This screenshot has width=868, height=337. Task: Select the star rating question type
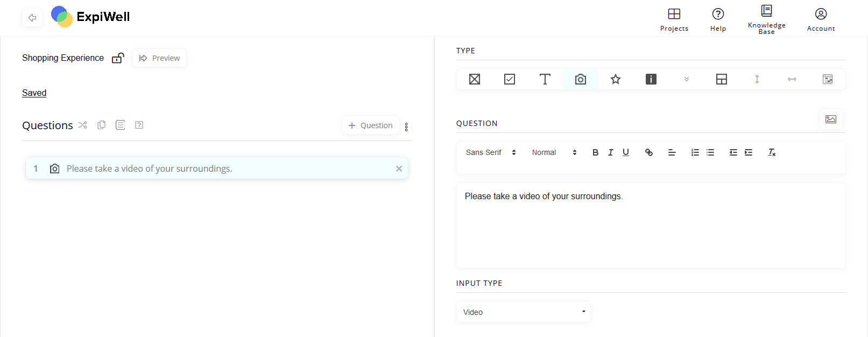coord(616,79)
